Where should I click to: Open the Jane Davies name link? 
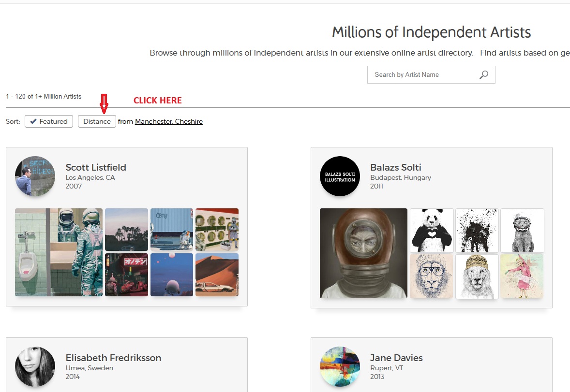pos(396,358)
